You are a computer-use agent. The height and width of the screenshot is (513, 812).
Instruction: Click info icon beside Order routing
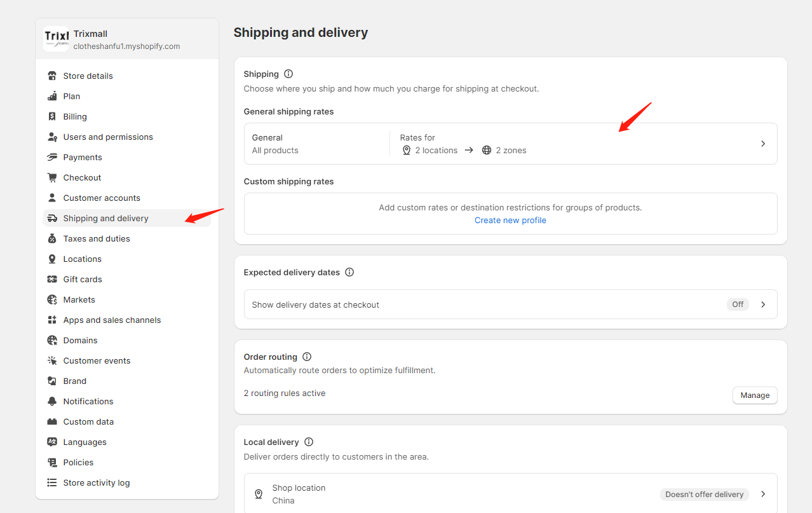click(x=307, y=357)
